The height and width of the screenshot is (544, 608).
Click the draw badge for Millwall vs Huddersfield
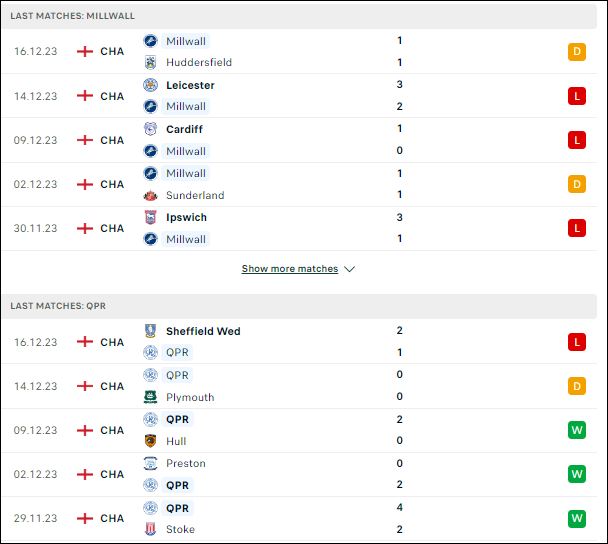pyautogui.click(x=577, y=52)
